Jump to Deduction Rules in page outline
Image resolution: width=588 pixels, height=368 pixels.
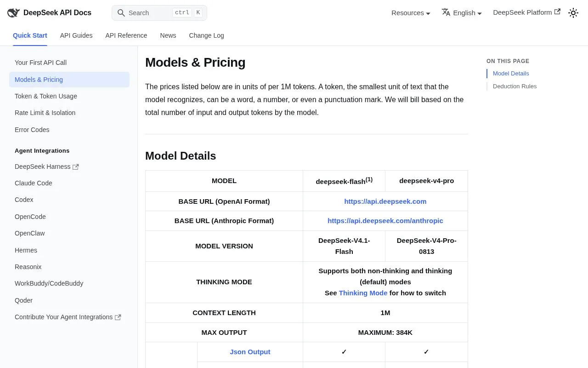514,86
